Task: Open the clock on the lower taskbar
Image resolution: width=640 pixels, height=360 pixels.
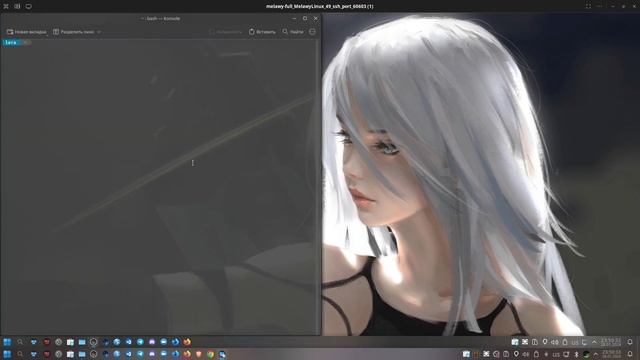Action: pos(611,354)
